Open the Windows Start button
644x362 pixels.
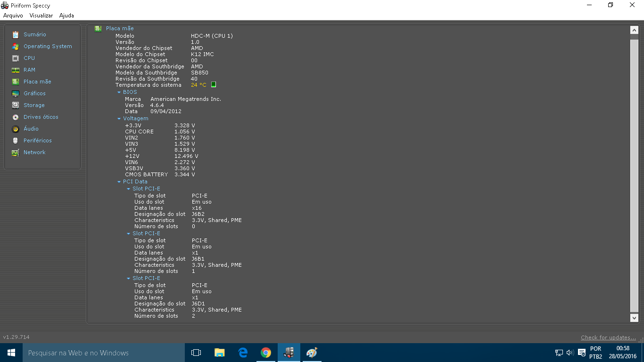pyautogui.click(x=11, y=353)
